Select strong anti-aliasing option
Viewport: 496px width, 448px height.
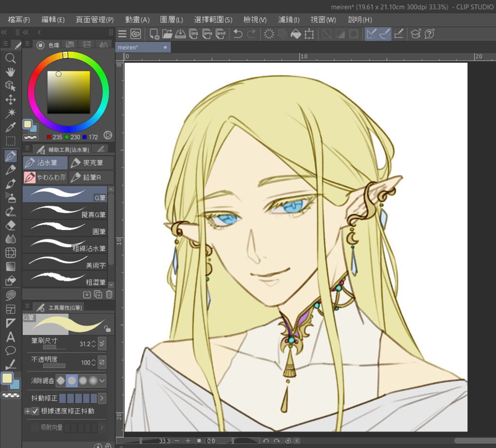(93, 381)
